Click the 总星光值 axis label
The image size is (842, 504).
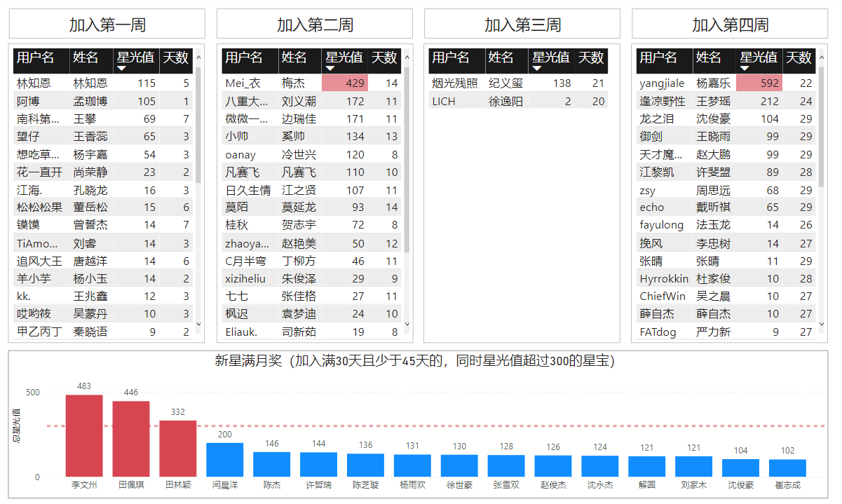click(x=17, y=425)
